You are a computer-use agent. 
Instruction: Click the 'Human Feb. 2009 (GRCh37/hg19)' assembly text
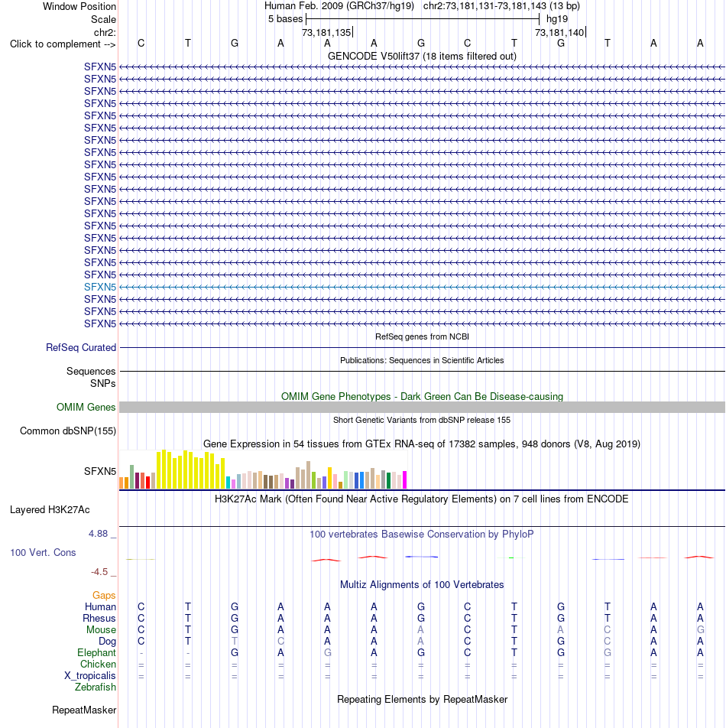pyautogui.click(x=339, y=6)
